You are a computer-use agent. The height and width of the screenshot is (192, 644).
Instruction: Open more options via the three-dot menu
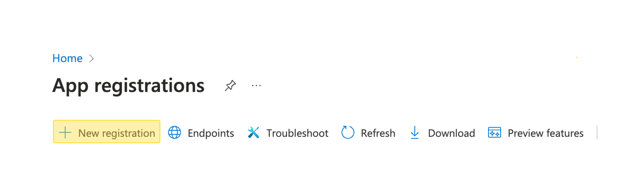(x=256, y=86)
